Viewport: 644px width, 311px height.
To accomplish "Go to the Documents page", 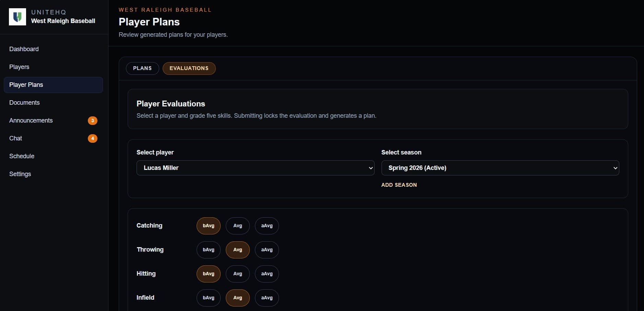I will (24, 102).
